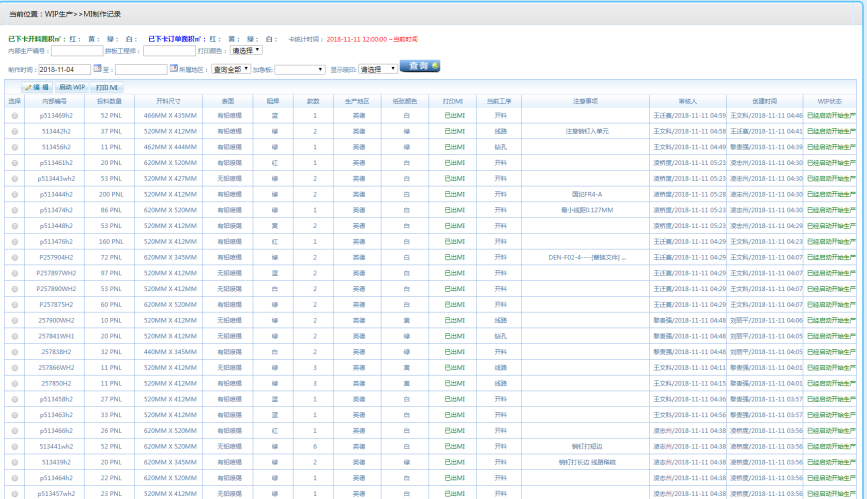Select the radio button for row P257904H2
Screen dimensions: 867x499
[14, 257]
